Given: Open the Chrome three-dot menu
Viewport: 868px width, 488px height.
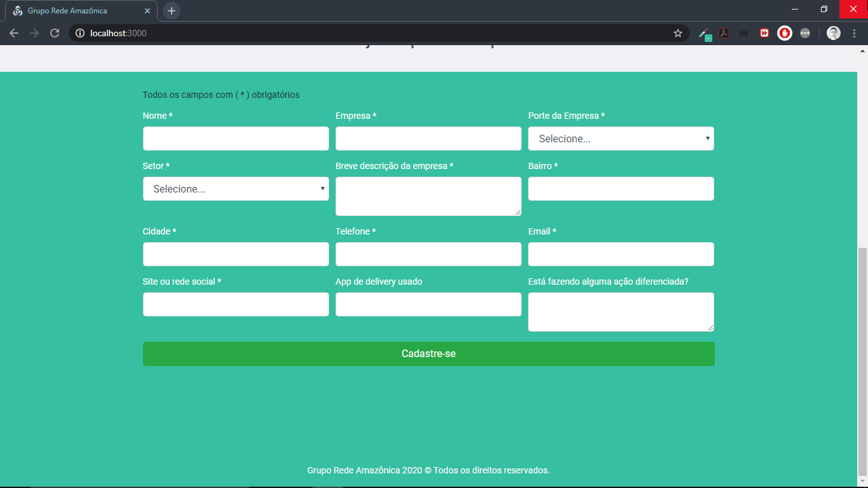Looking at the screenshot, I should pos(854,33).
